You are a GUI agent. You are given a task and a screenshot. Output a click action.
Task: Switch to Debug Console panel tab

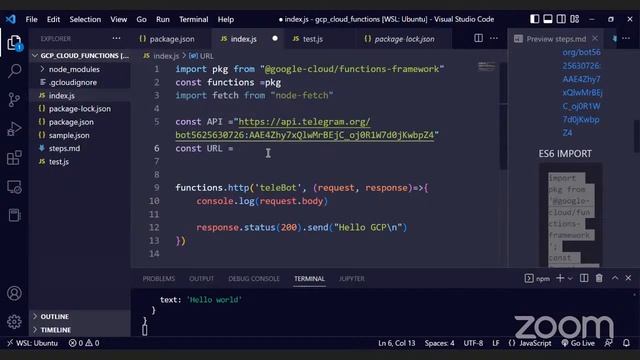254,278
